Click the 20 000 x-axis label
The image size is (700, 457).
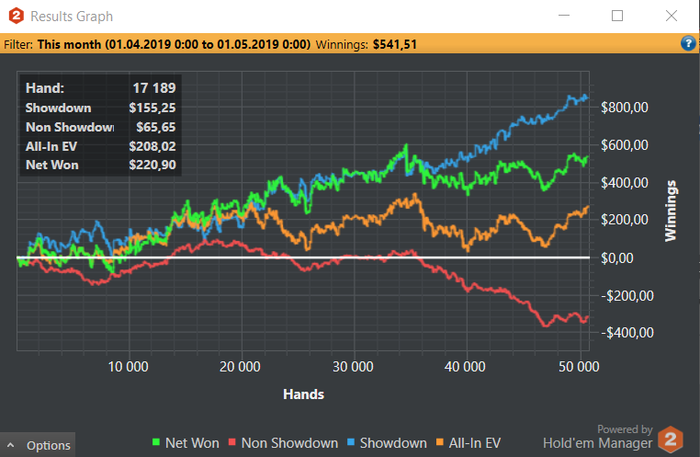click(240, 367)
